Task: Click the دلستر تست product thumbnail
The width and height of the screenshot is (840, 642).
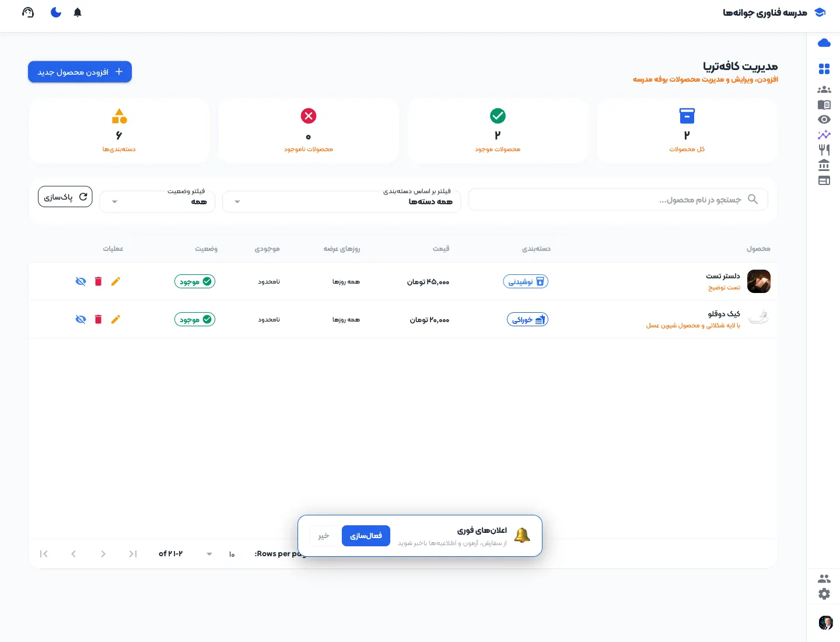Action: [758, 281]
